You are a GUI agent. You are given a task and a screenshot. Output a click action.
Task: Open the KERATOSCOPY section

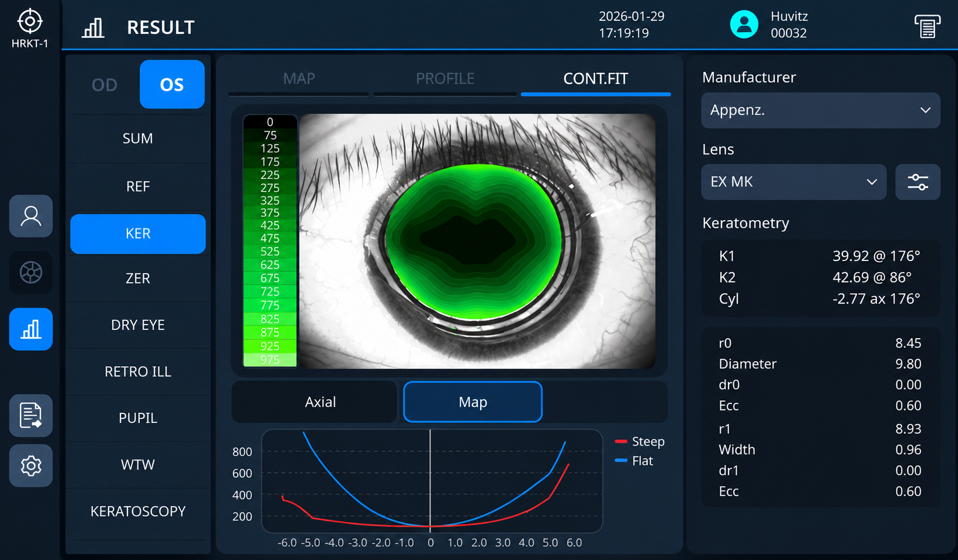138,512
